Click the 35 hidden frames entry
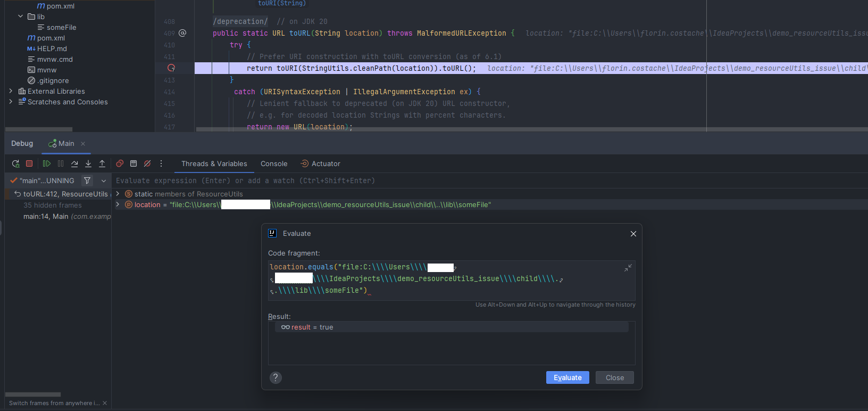Screen dimensions: 868x411 [53, 205]
